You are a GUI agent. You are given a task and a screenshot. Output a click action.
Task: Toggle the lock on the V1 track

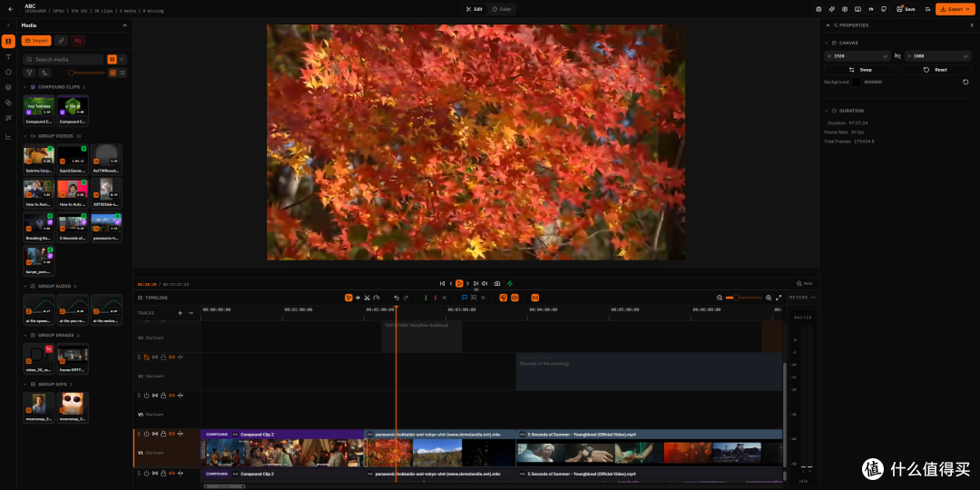(163, 434)
